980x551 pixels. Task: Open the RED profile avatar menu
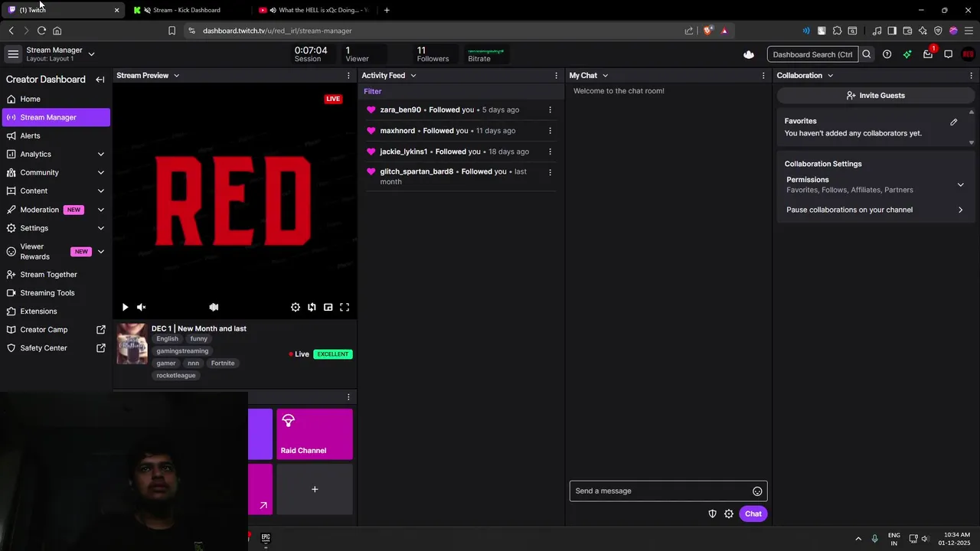point(969,54)
